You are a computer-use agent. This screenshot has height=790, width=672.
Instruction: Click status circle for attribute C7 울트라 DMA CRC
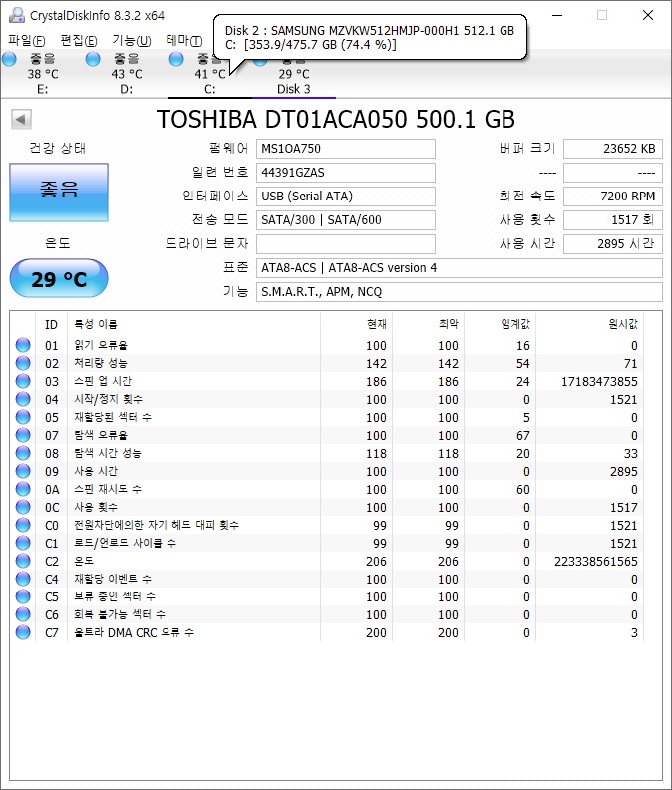pyautogui.click(x=23, y=632)
